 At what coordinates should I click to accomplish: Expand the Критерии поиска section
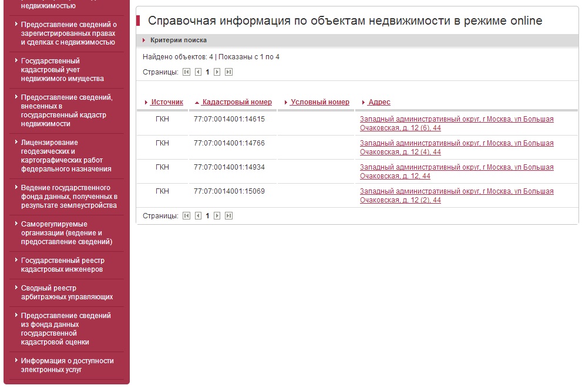point(178,40)
